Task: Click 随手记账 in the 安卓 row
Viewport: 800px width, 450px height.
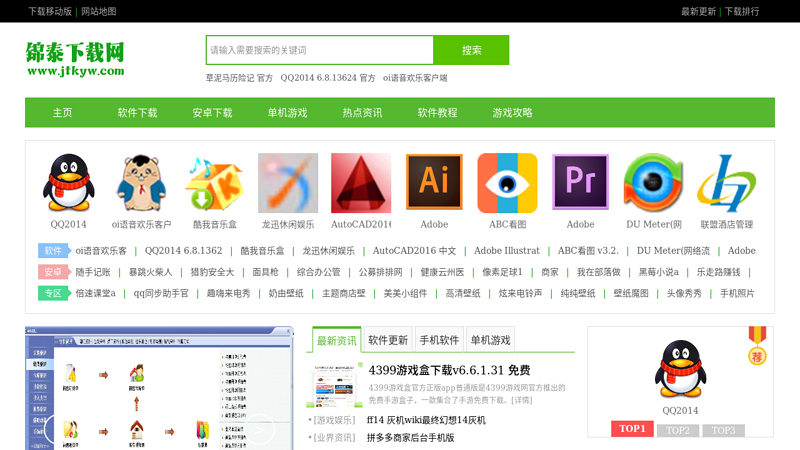Action: click(x=93, y=272)
